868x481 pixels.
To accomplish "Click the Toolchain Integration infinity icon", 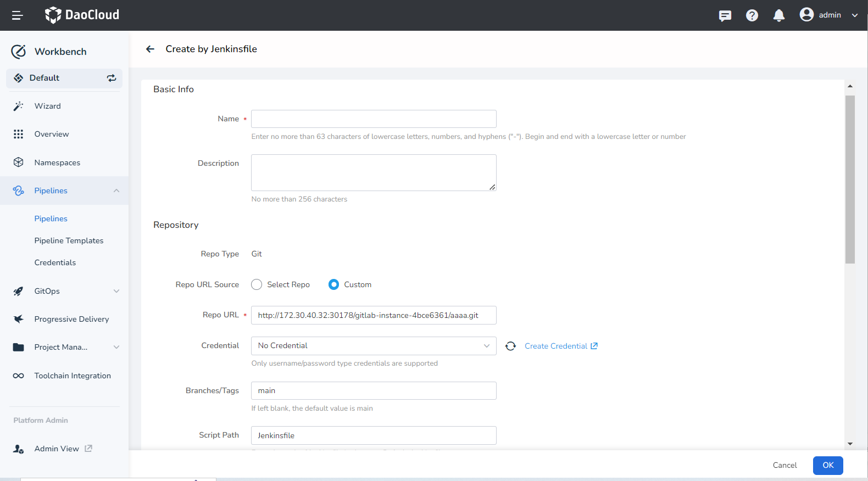I will pyautogui.click(x=18, y=376).
